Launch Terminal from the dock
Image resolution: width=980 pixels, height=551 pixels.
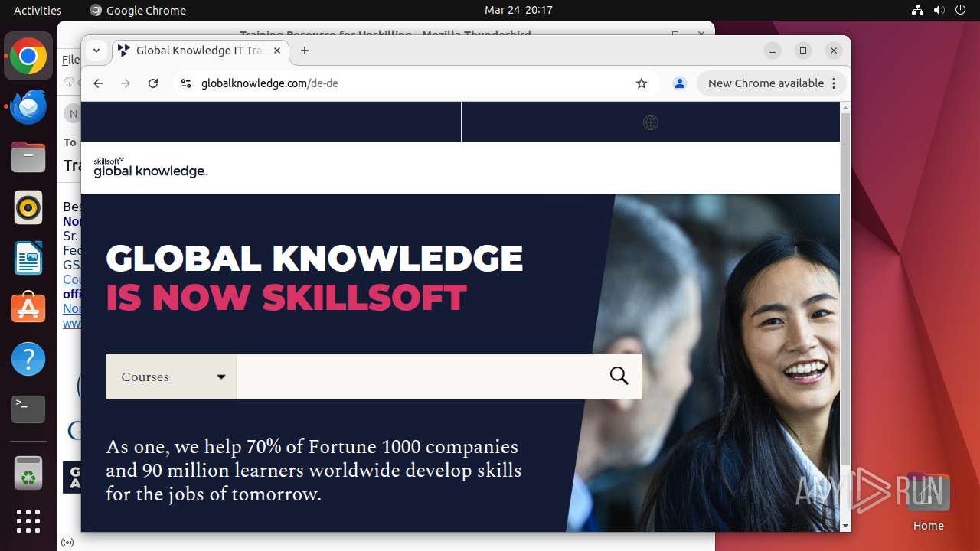[x=28, y=409]
